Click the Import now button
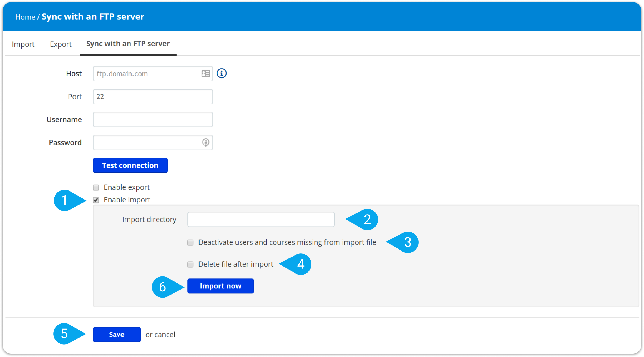 pos(220,286)
